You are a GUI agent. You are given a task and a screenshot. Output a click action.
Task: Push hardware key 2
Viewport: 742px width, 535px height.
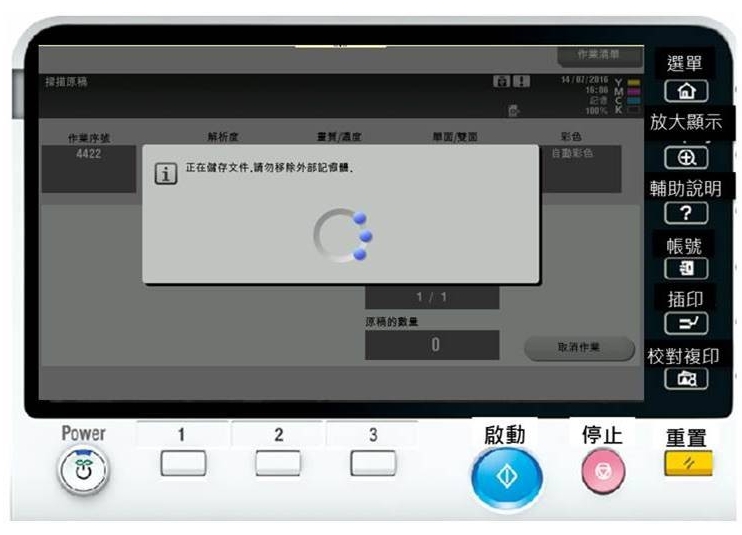pos(278,463)
